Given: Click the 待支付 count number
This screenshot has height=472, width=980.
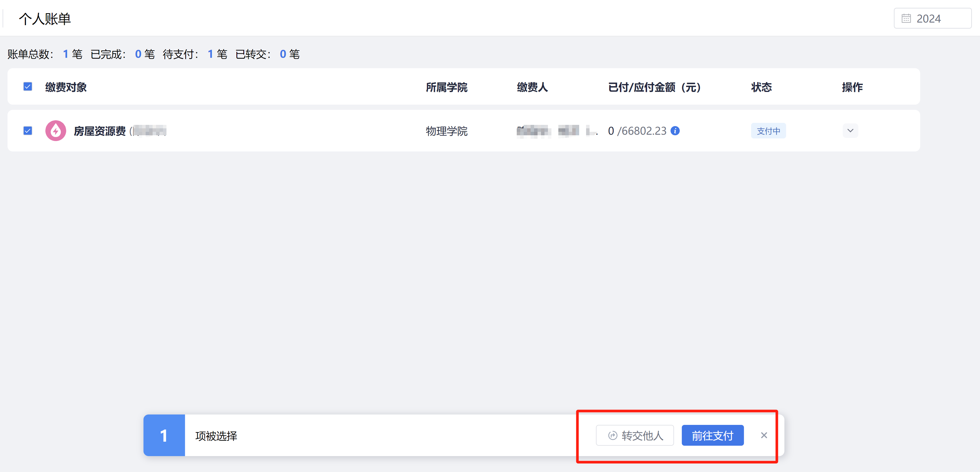Looking at the screenshot, I should point(210,54).
